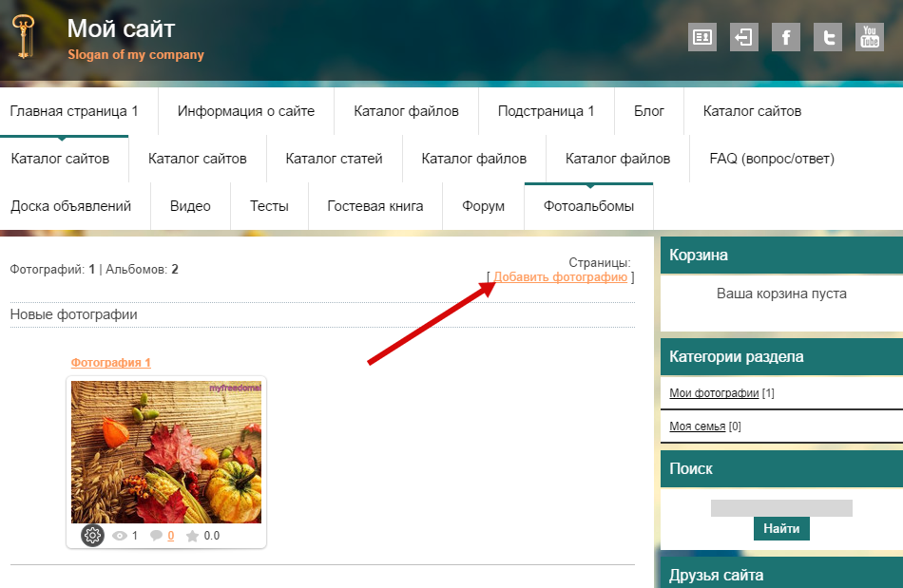Open the Главная страница 1 menu item
This screenshot has width=903, height=588.
(74, 111)
